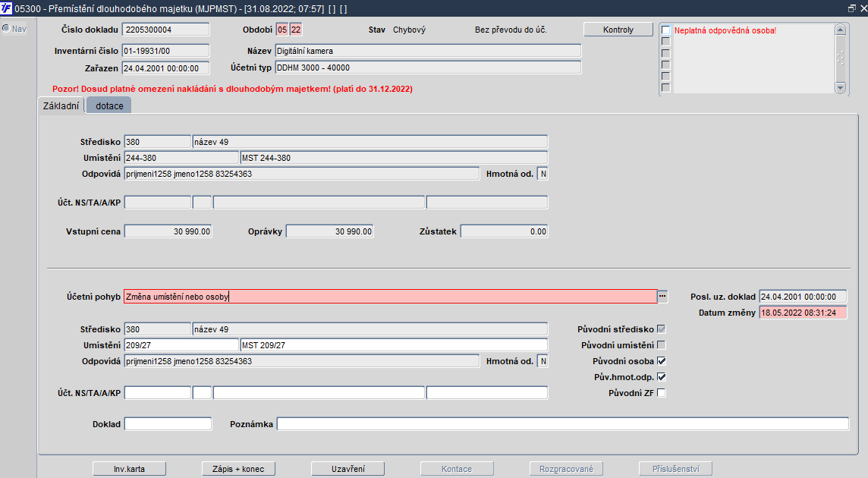Click the Kontace button

pos(457,469)
